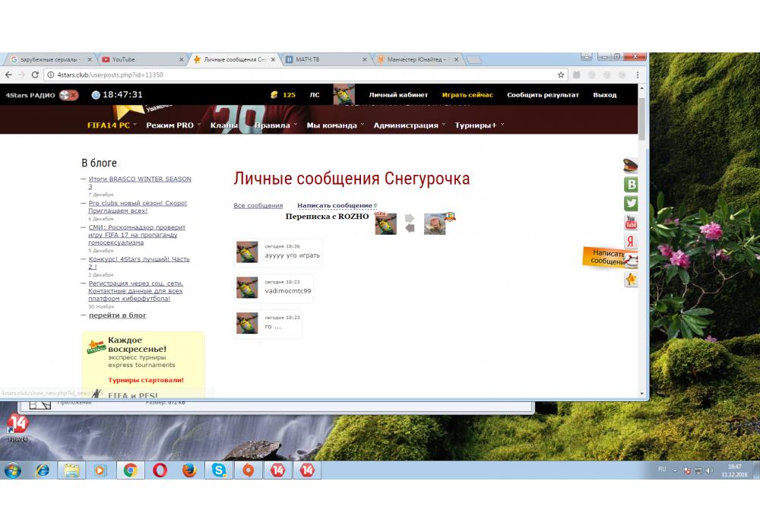Click the VK social sidebar icon
Screen dimensions: 760x532
[x=630, y=185]
